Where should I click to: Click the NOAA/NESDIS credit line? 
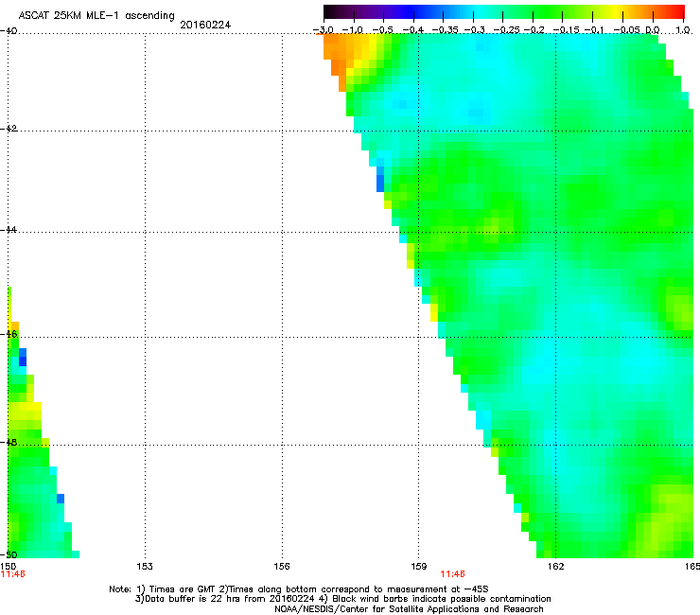point(409,609)
